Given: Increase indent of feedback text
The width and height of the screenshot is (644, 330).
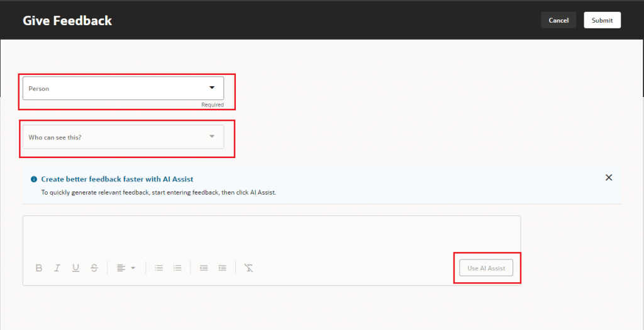Looking at the screenshot, I should click(222, 268).
